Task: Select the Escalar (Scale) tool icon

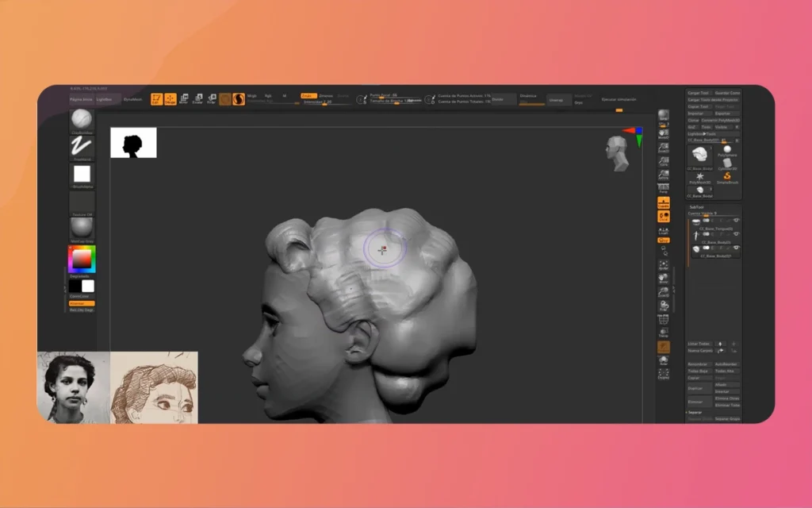Action: click(x=198, y=98)
